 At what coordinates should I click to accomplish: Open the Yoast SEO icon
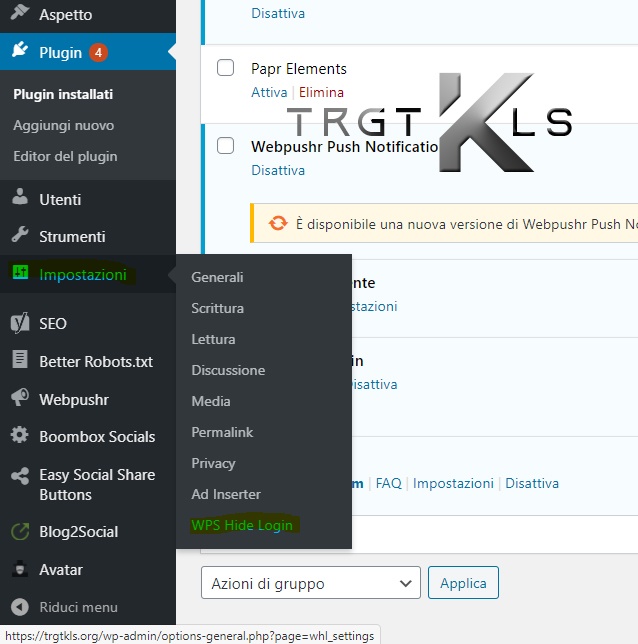[20, 323]
